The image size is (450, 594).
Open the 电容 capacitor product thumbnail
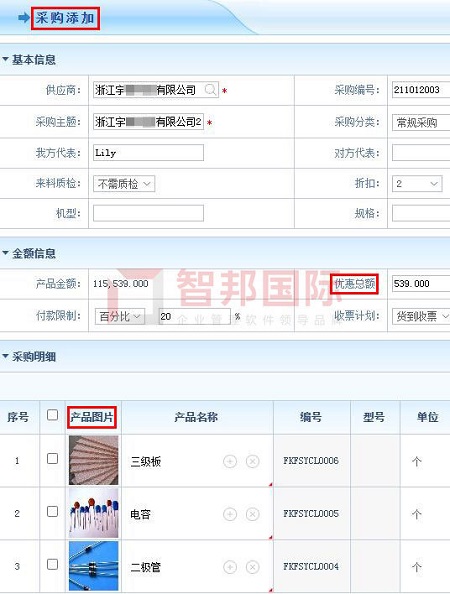point(94,513)
